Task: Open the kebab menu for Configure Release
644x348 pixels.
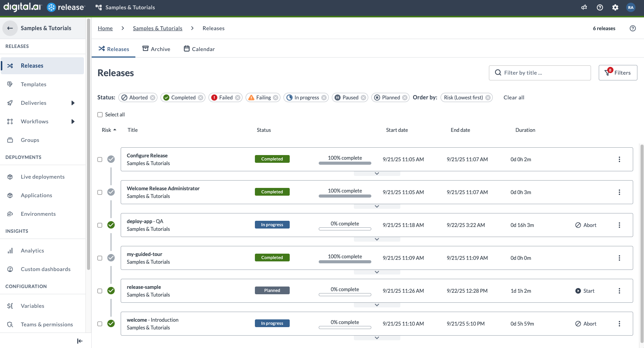Action: [x=619, y=159]
